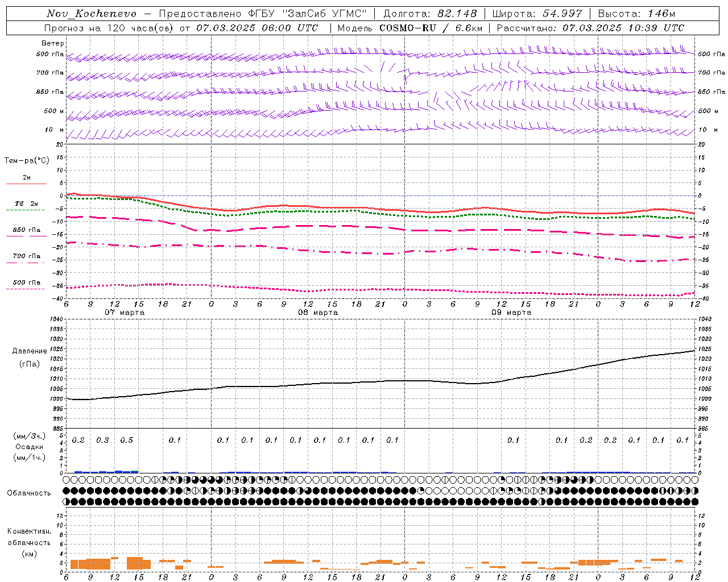Click the 0.3 precipitation amount value

coord(102,440)
